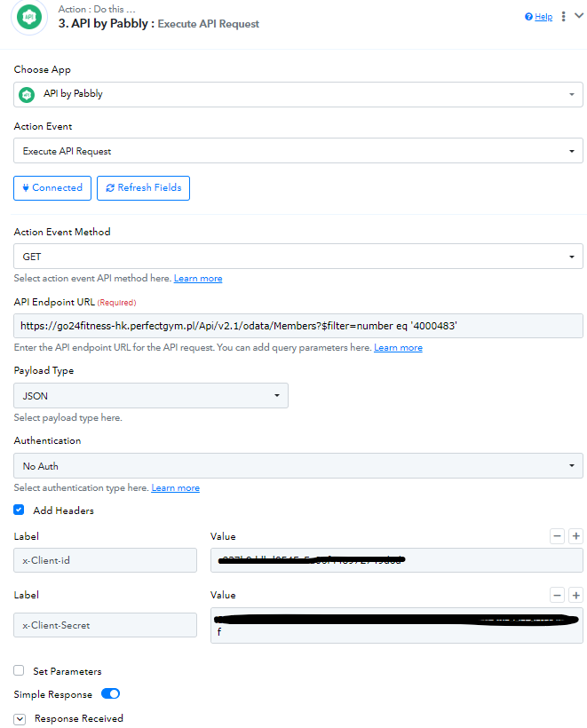The width and height of the screenshot is (587, 728).
Task: Remove the x-Client-id header row with minus
Action: coord(558,536)
